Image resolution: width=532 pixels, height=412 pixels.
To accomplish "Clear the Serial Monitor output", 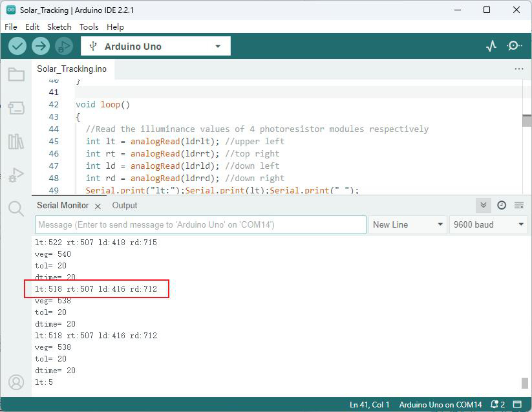I will 519,205.
